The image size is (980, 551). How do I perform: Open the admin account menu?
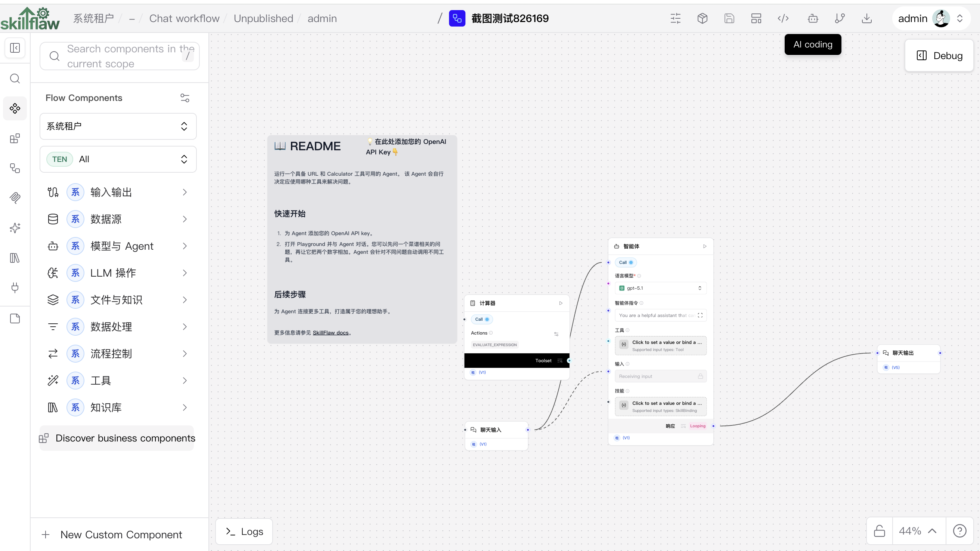click(931, 18)
